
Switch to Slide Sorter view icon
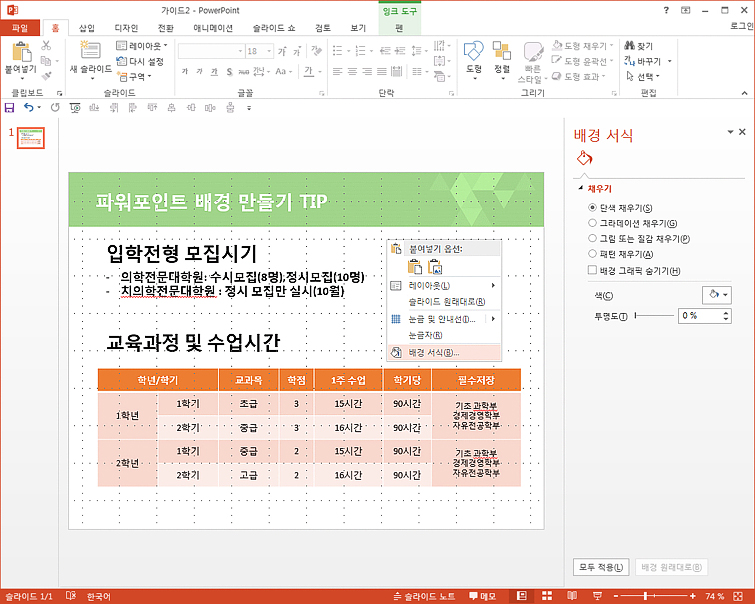pyautogui.click(x=547, y=596)
